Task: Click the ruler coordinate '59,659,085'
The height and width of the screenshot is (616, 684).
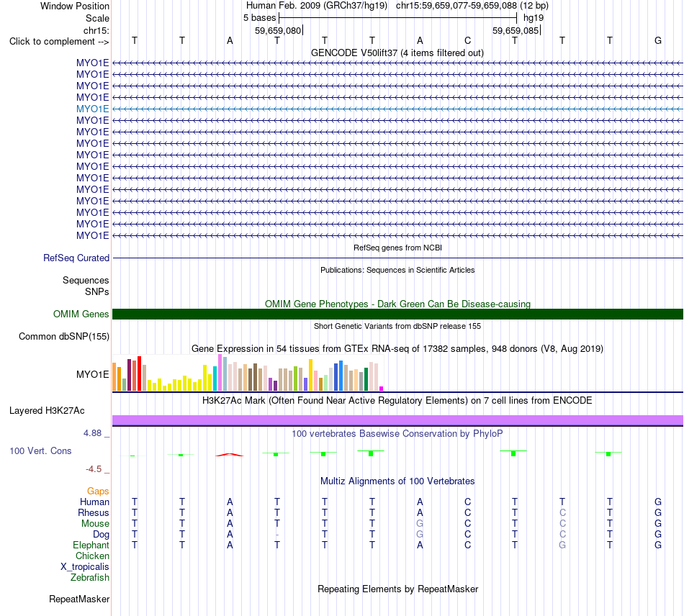Action: (x=516, y=30)
